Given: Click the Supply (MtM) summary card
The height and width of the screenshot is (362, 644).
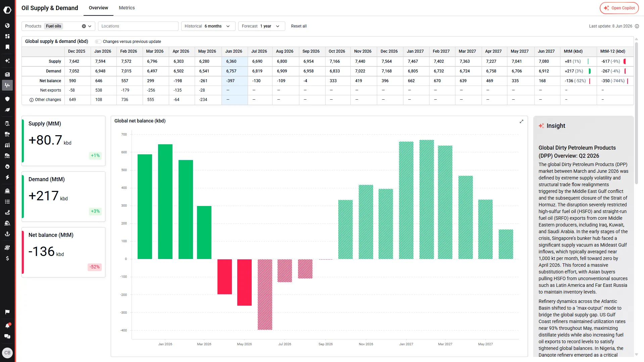Looking at the screenshot, I should (63, 141).
